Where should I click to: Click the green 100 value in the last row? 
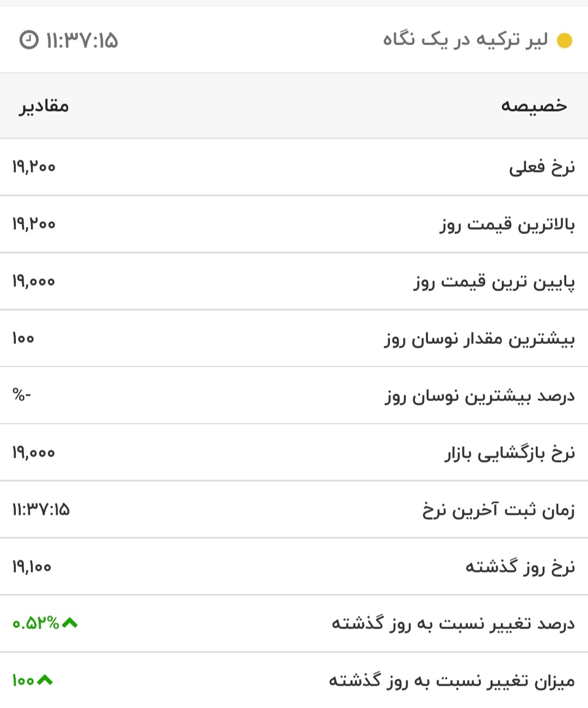point(23,680)
